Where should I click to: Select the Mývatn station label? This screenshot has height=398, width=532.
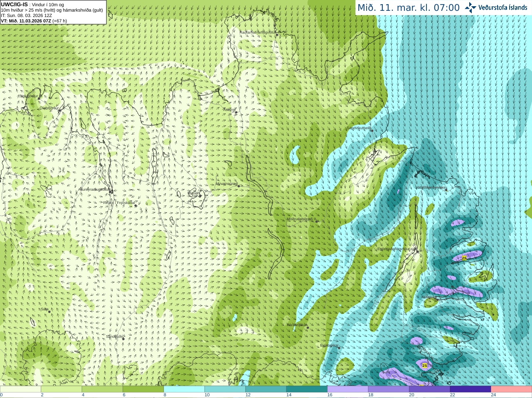194,193
